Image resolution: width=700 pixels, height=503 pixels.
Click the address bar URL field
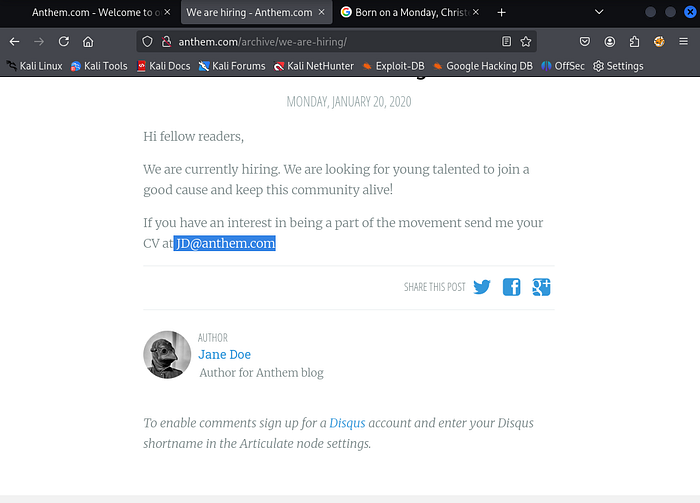click(x=335, y=42)
